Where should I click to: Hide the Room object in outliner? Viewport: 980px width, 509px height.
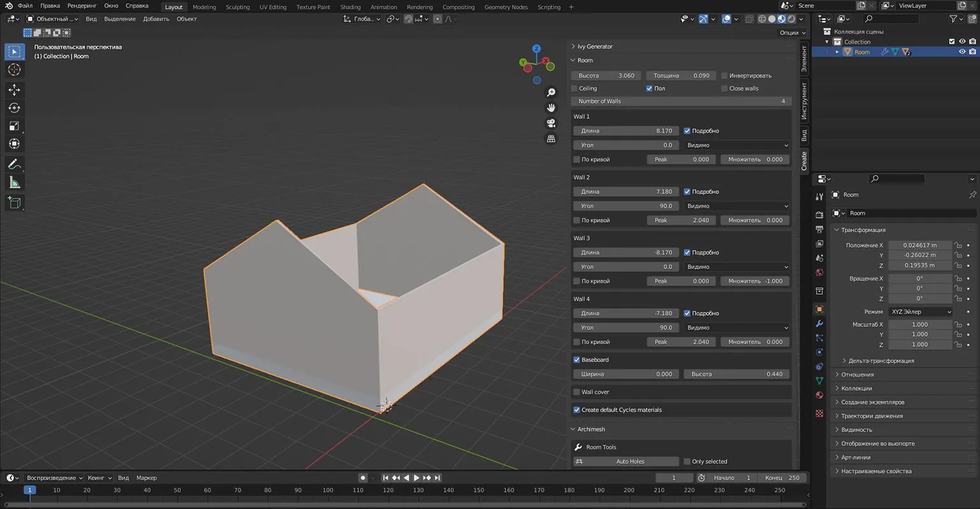[962, 52]
